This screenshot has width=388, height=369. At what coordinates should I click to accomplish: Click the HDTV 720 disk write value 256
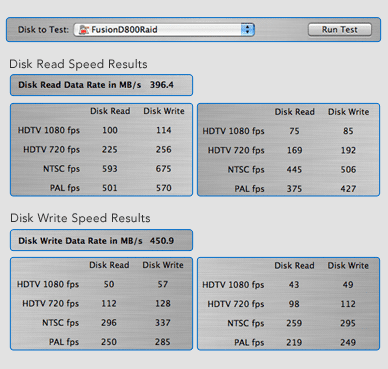tap(164, 149)
